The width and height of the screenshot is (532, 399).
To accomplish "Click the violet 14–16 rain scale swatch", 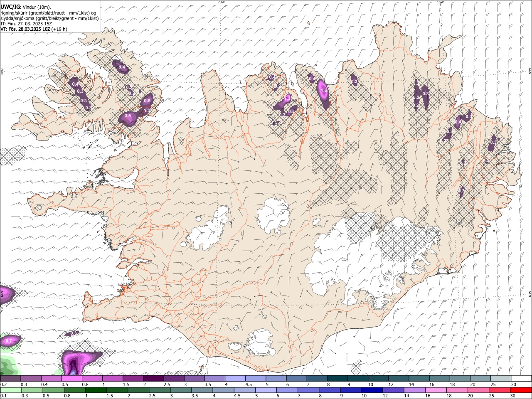I will tap(414, 390).
